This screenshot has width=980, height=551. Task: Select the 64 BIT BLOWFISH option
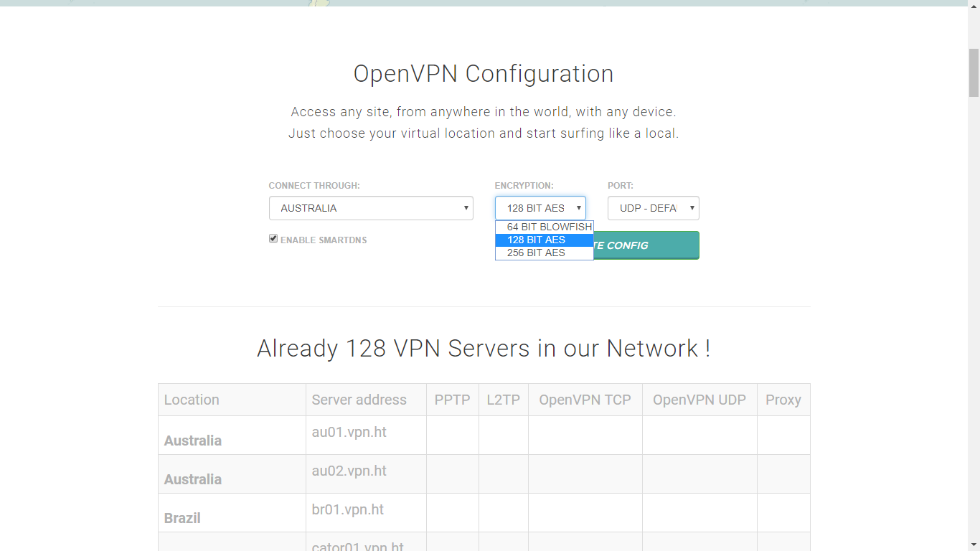coord(545,227)
